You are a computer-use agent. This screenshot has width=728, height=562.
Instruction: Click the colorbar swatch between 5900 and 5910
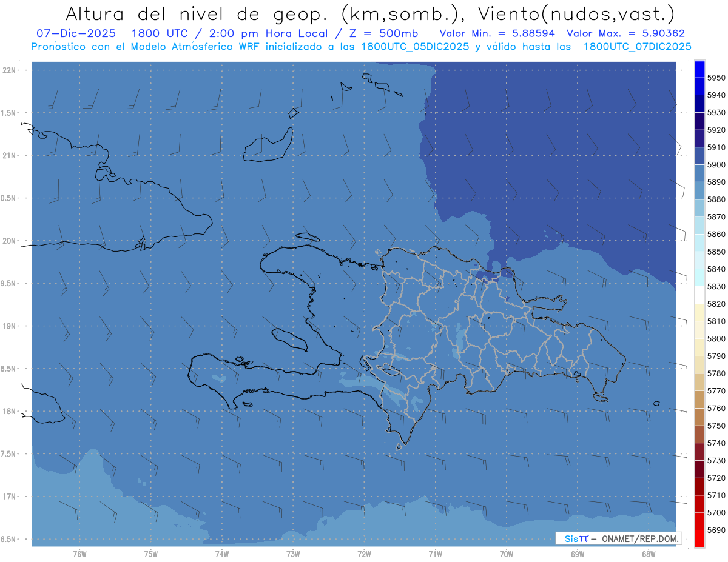tap(699, 156)
